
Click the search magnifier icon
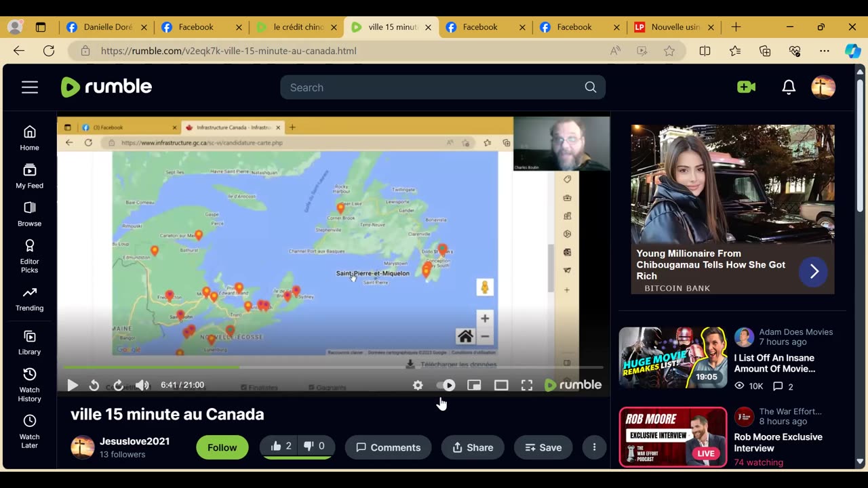click(591, 87)
